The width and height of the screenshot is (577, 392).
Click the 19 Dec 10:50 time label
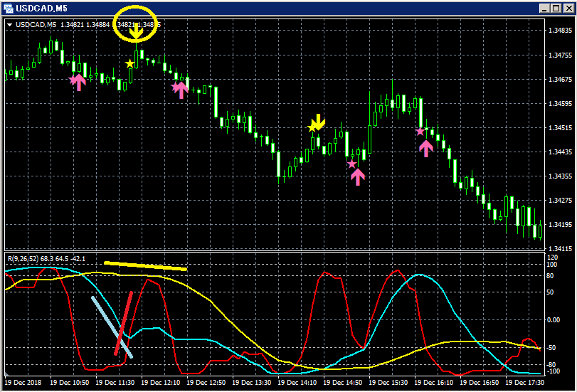point(70,383)
